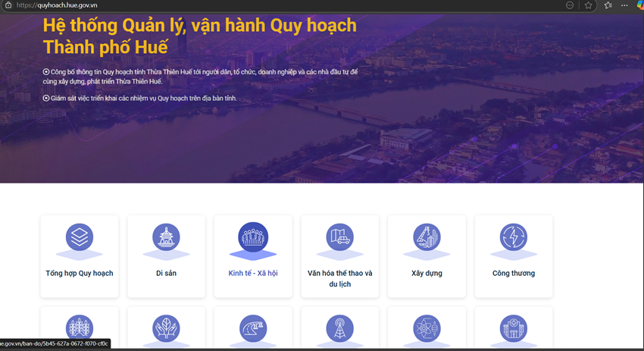Select the broadcast antenna tower icon
This screenshot has width=644, height=351.
339,328
